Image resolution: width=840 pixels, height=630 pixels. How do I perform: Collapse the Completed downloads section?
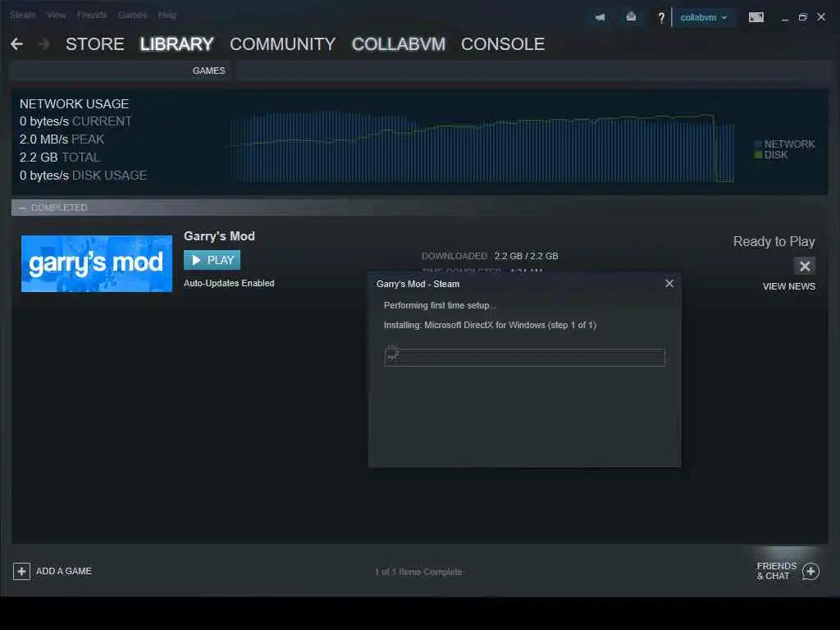tap(22, 208)
